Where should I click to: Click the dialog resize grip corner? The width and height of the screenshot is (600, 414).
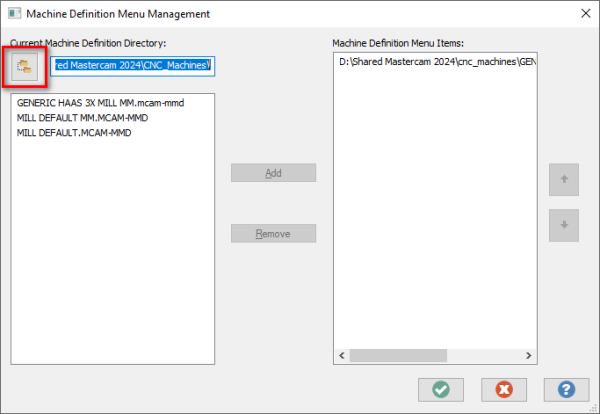[593, 408]
